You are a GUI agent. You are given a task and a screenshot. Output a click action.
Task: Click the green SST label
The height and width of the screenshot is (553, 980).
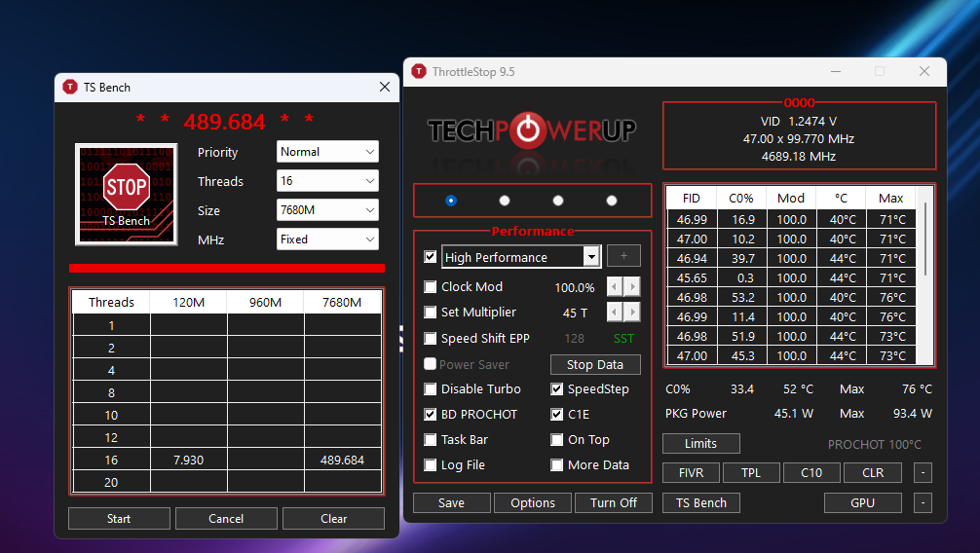pyautogui.click(x=623, y=339)
